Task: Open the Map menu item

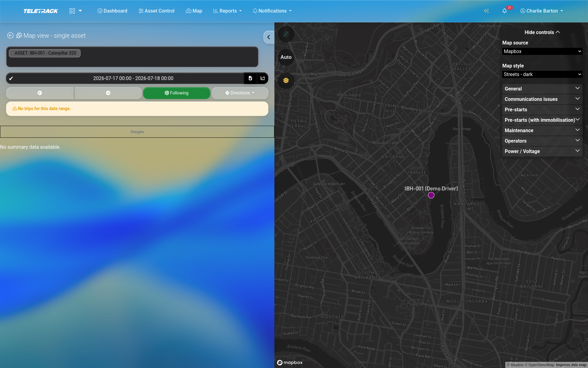Action: (x=194, y=11)
